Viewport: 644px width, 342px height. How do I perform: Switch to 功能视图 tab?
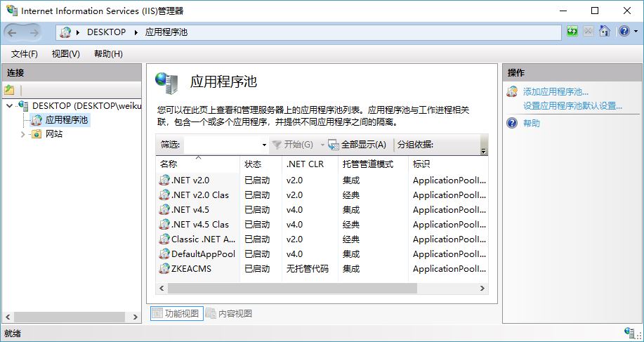(x=177, y=314)
